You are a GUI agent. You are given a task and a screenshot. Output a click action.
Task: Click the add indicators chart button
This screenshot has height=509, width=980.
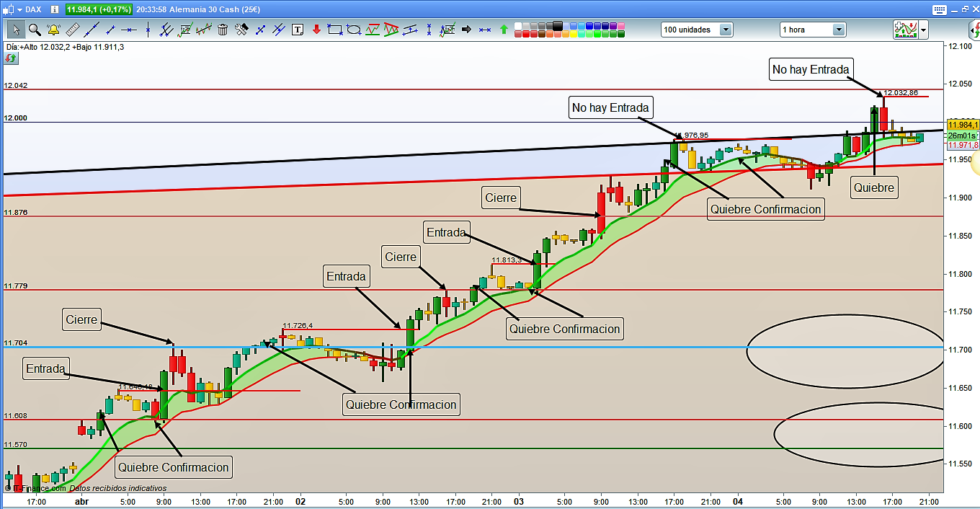904,30
